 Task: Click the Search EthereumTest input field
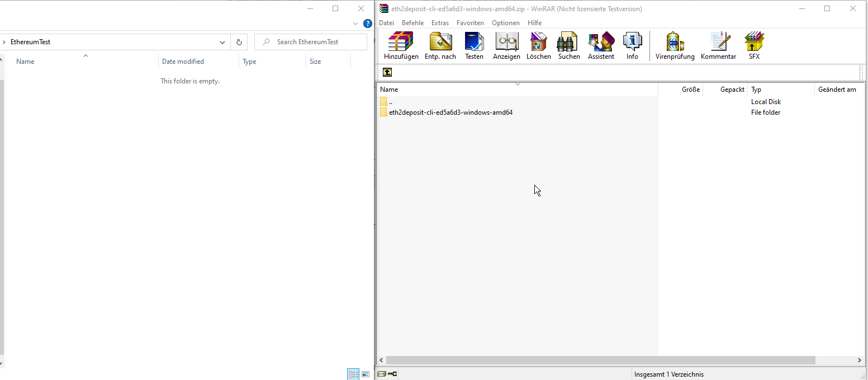[x=311, y=42]
